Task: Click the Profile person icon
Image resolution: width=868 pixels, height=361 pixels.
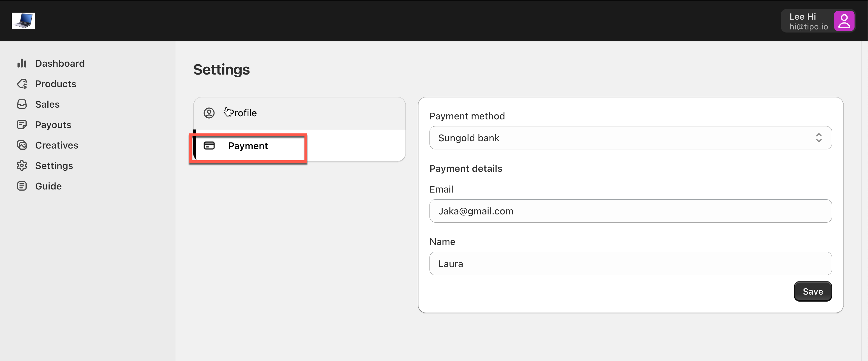Action: (x=209, y=113)
